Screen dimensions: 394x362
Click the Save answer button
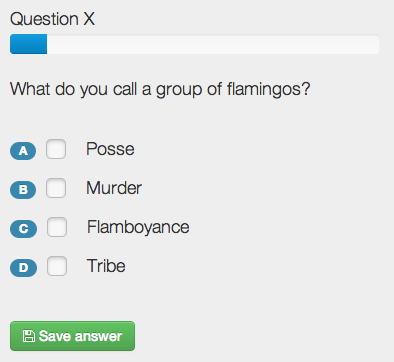pyautogui.click(x=72, y=336)
